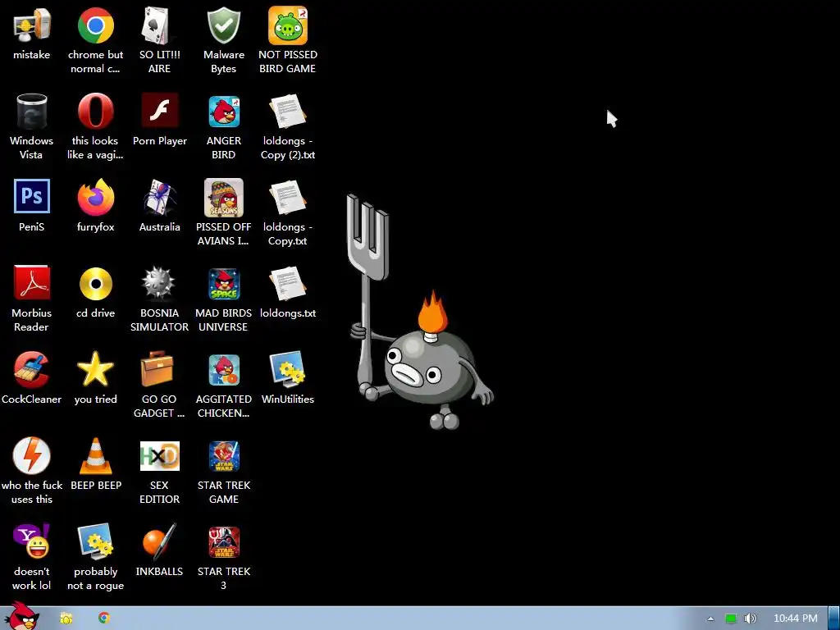Launch the 'furryfox' Firefox icon

[95, 197]
